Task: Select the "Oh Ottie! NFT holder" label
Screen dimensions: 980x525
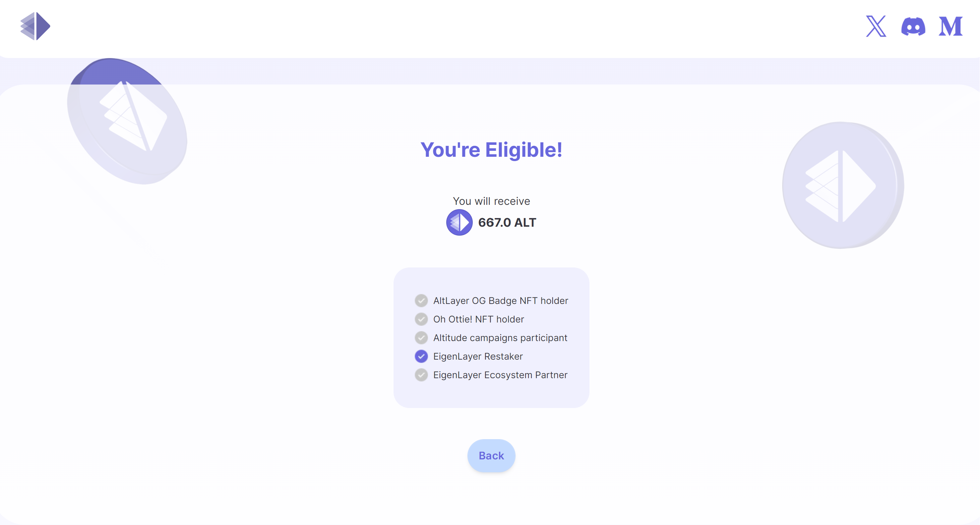Action: point(478,319)
